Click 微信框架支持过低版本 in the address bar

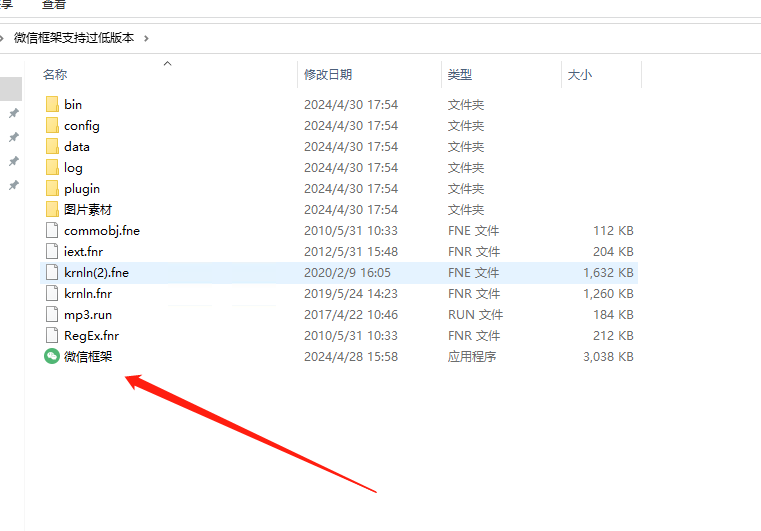74,38
